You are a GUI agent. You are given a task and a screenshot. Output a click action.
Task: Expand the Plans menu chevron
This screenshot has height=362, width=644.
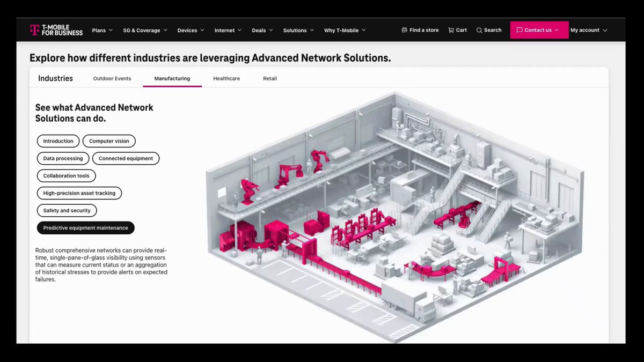pos(111,30)
